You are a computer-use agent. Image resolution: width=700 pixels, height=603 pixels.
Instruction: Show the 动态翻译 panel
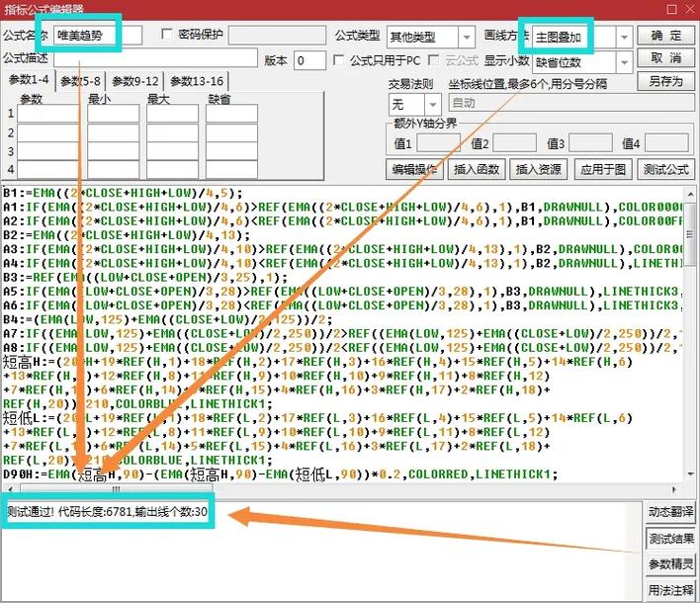click(671, 512)
